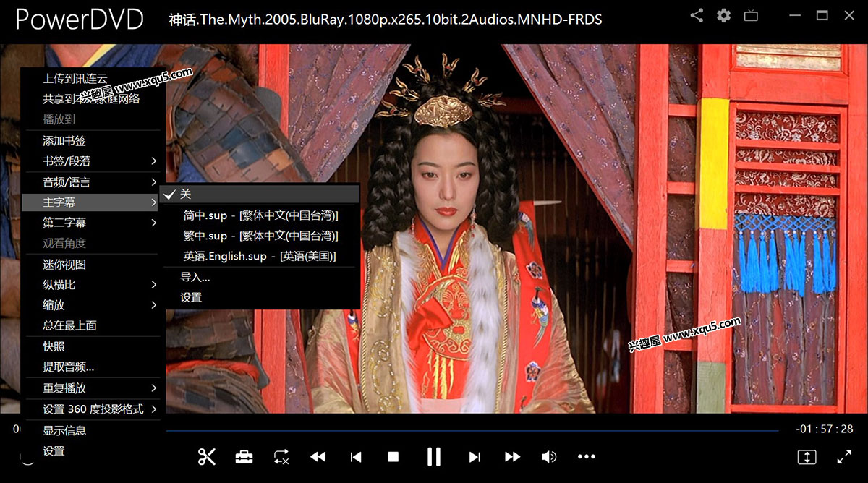Toggle fit-to-screen vertical stretch icon
Viewport: 868px width, 483px height.
pyautogui.click(x=807, y=457)
